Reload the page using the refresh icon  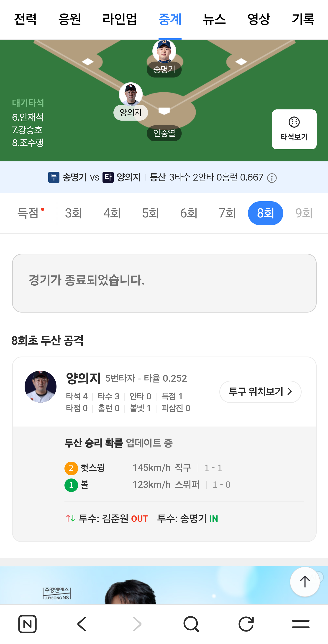click(x=246, y=624)
